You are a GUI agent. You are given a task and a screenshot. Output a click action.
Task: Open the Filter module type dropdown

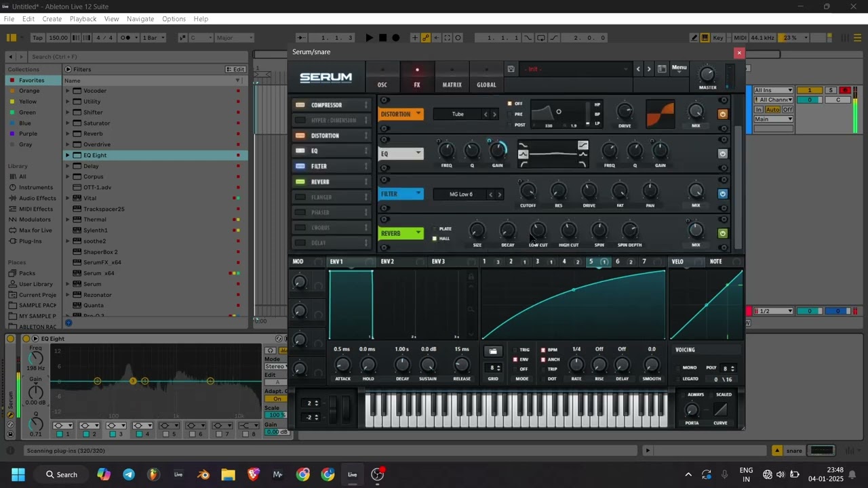(x=401, y=194)
